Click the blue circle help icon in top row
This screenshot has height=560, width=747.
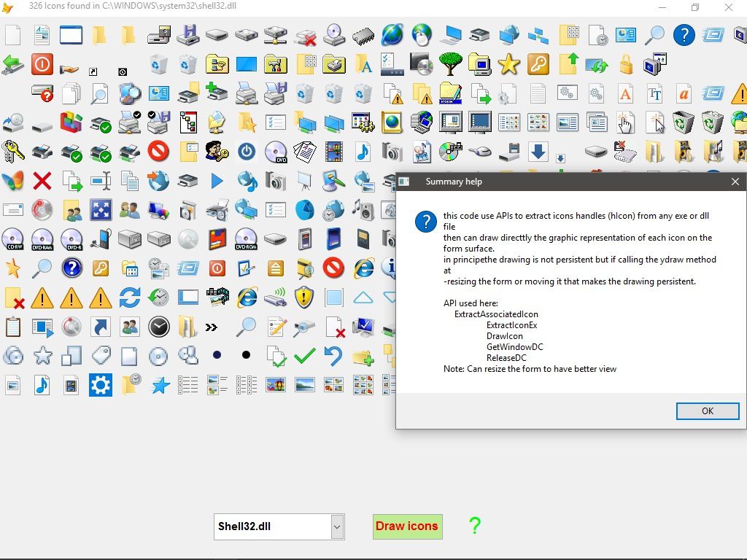(684, 35)
